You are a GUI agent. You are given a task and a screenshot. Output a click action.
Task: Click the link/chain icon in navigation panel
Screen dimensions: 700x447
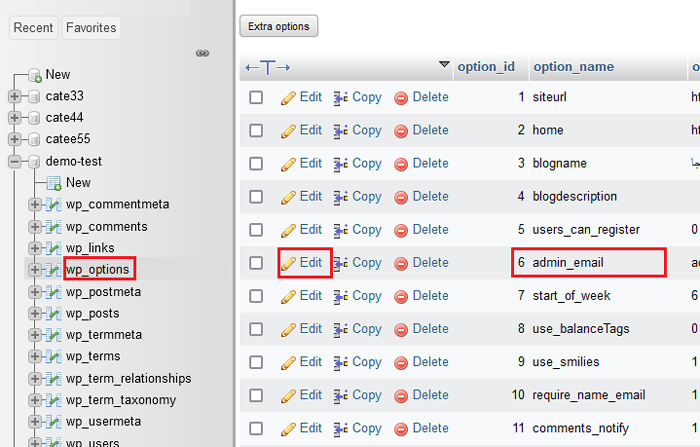(202, 53)
